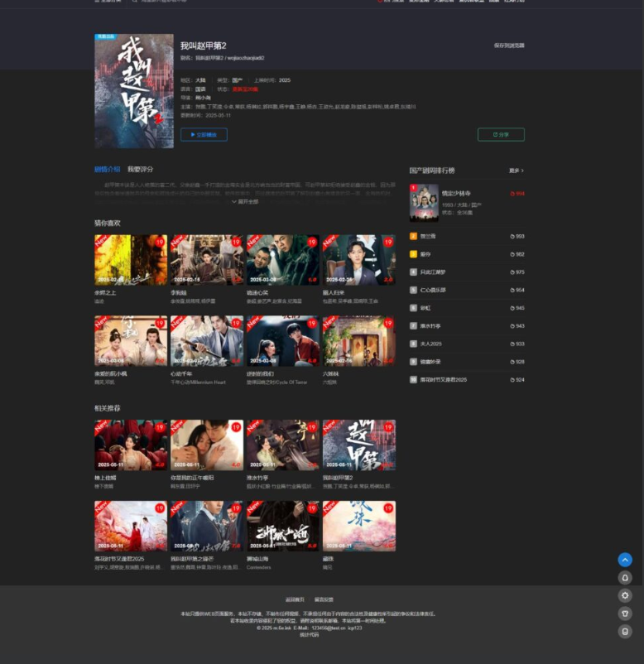644x664 pixels.
Task: Expand the synopsis with 展开全部
Action: [245, 201]
